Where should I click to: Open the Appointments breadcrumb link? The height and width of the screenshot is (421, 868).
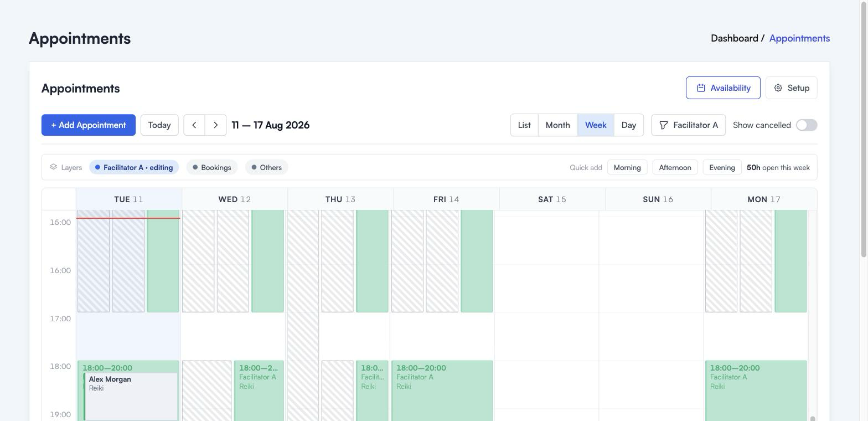(799, 38)
